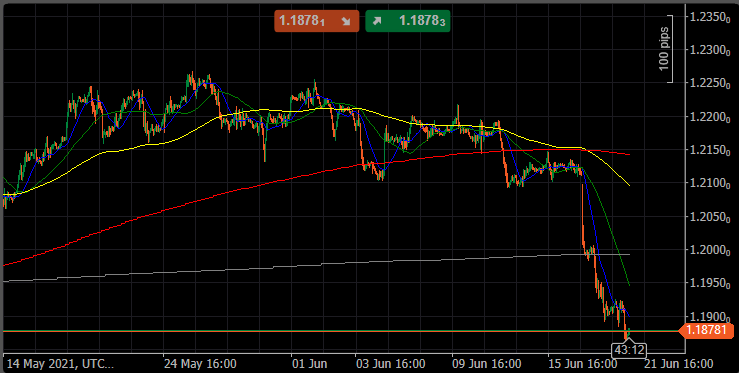739x373 pixels.
Task: Select the green moving average line
Action: tap(613, 236)
